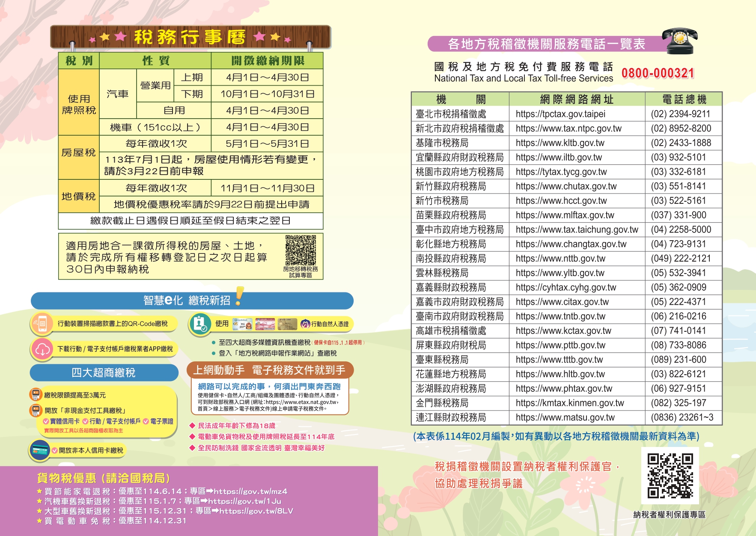Open the https://www.changtax.gov.tw link
Viewport: 756px width, 536px height.
coord(571,244)
